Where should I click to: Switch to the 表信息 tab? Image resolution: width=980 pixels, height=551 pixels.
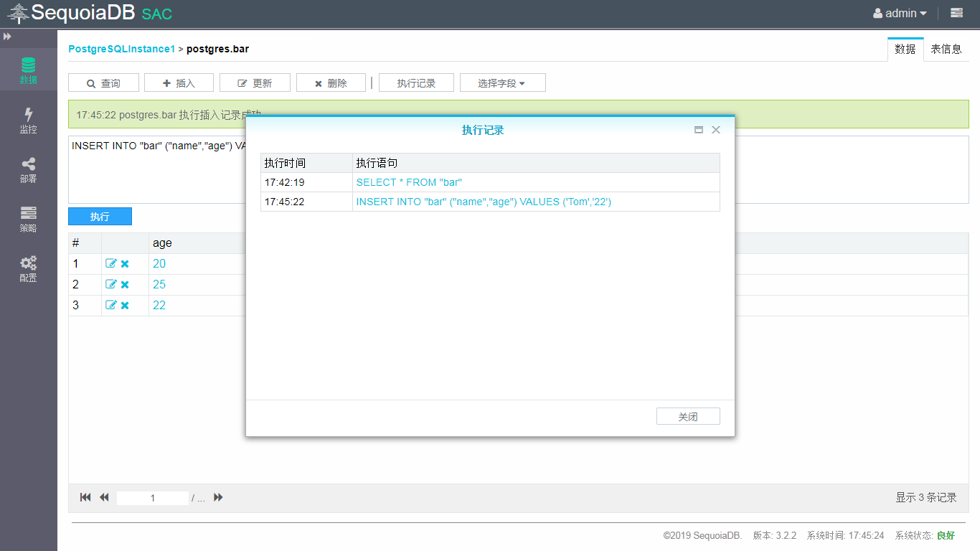coord(946,50)
